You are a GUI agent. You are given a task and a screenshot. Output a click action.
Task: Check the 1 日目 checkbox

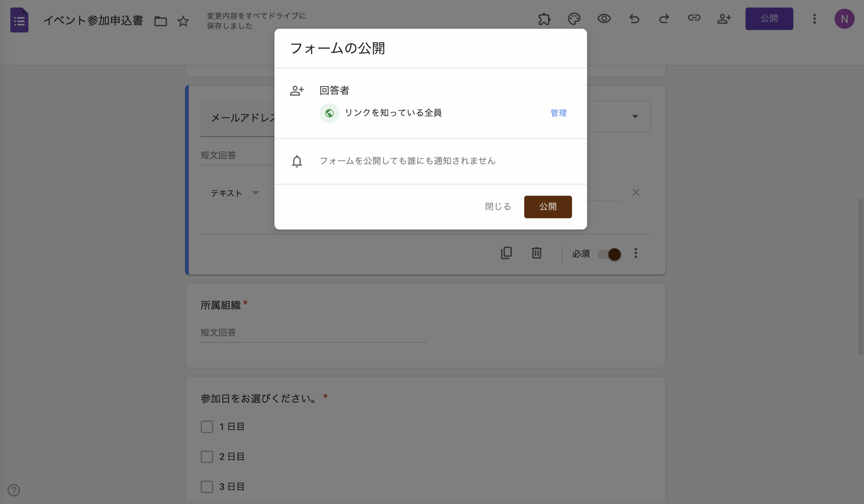(207, 427)
